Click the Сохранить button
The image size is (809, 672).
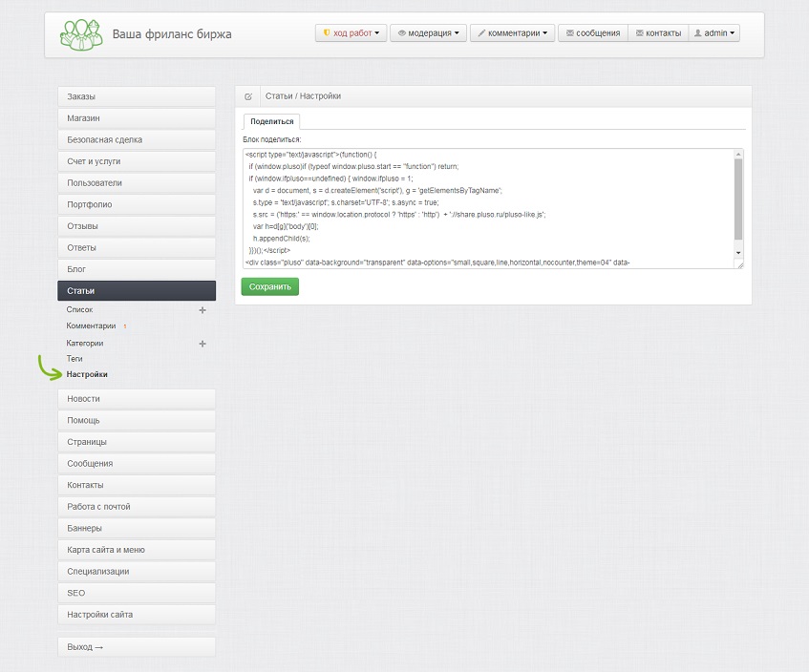click(270, 286)
